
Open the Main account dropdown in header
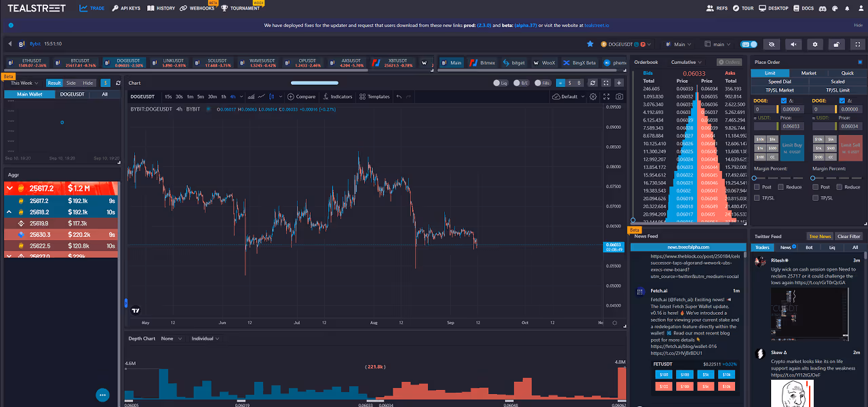pyautogui.click(x=678, y=44)
